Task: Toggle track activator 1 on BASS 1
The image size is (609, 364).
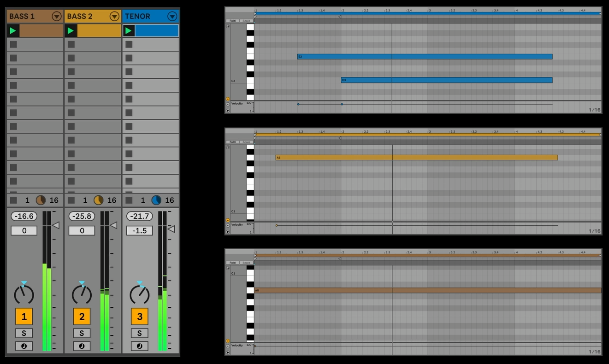Action: (24, 317)
